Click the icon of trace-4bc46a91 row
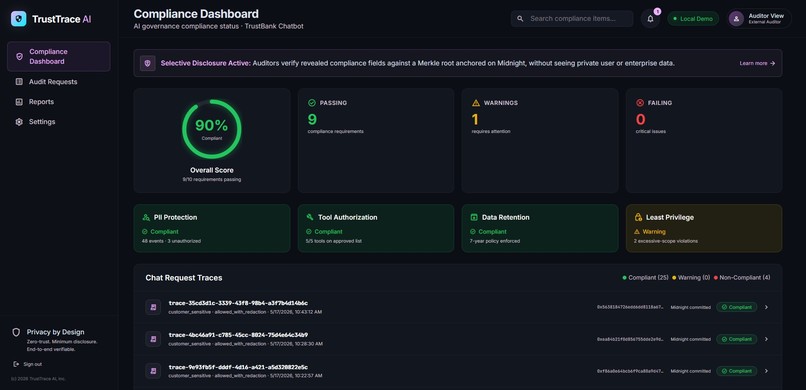This screenshot has width=806, height=390. coord(153,339)
